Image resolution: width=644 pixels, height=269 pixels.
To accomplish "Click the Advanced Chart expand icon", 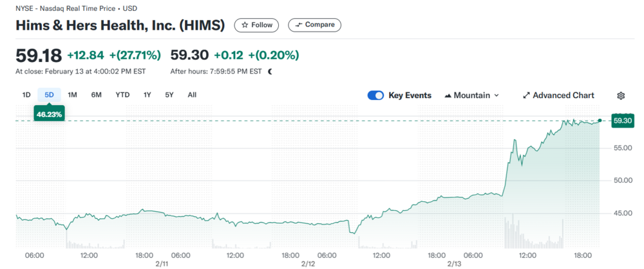I will point(526,95).
